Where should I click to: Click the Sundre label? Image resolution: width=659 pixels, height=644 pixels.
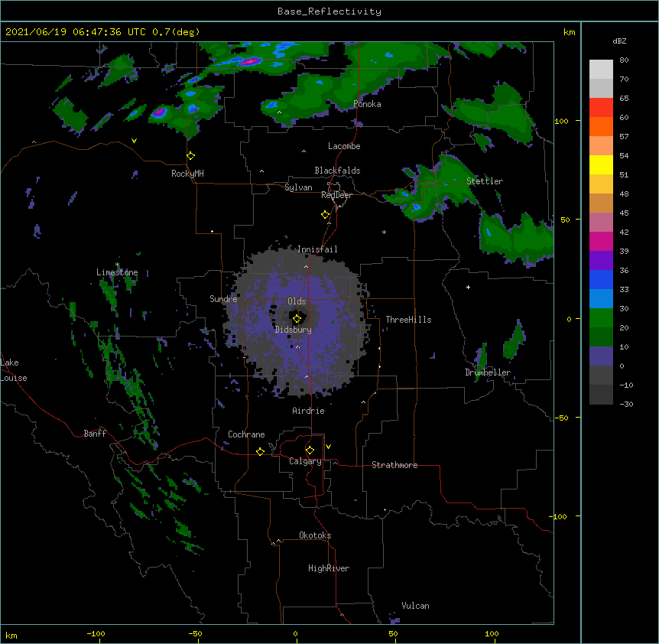223,299
